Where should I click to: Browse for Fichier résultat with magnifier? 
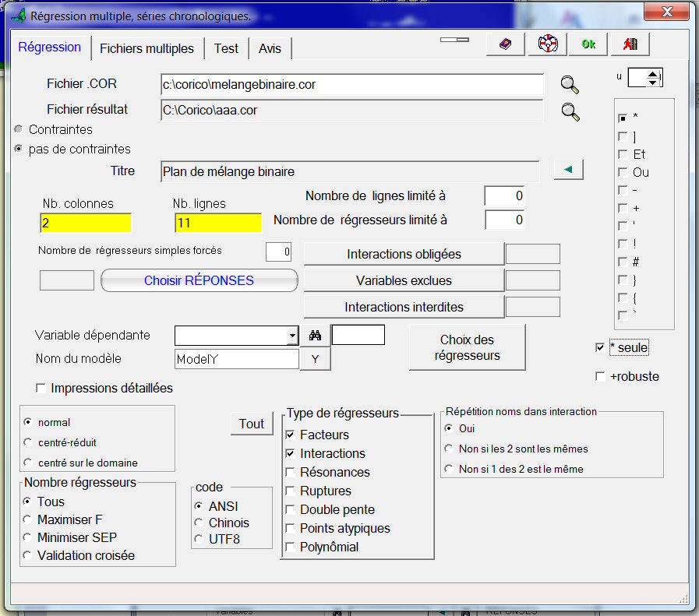[x=570, y=111]
